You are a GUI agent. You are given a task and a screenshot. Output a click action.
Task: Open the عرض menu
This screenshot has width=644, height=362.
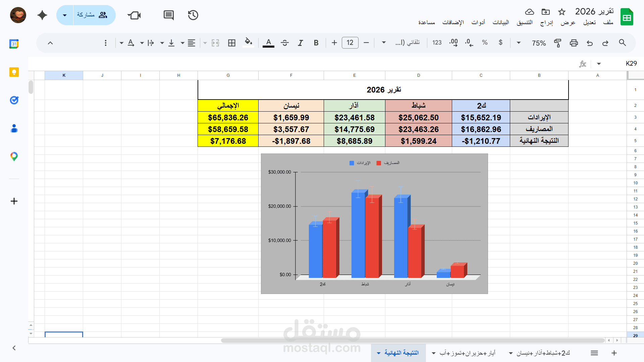click(x=568, y=22)
